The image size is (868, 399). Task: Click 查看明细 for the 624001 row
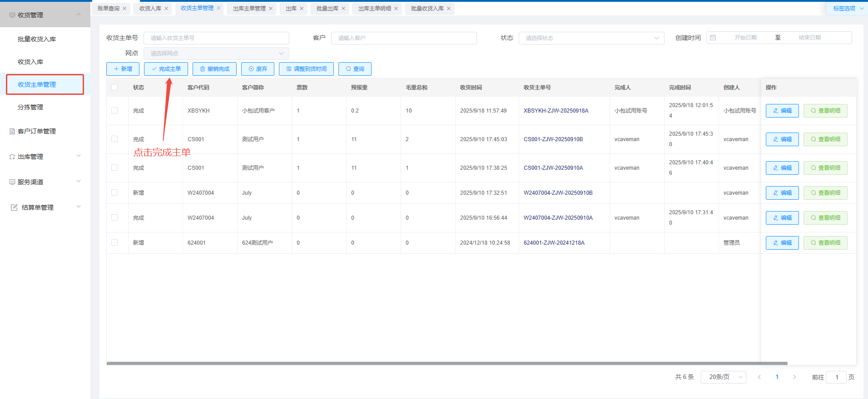pos(825,243)
